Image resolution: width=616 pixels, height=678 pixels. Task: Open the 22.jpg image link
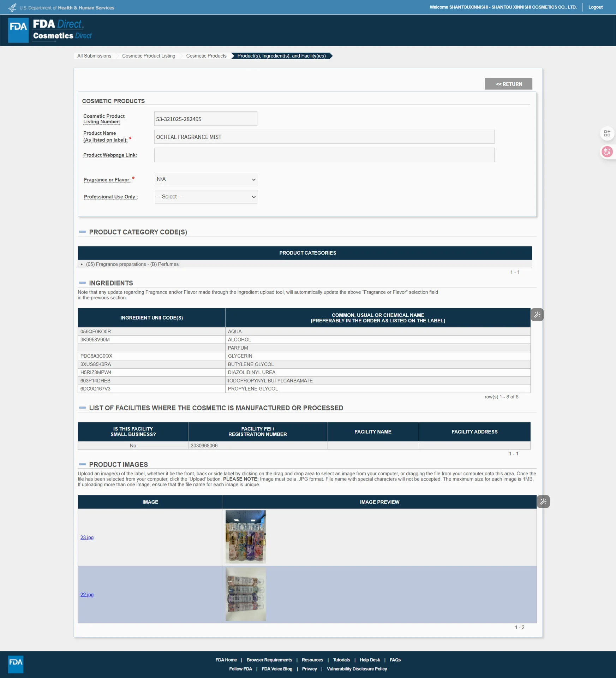click(x=87, y=595)
